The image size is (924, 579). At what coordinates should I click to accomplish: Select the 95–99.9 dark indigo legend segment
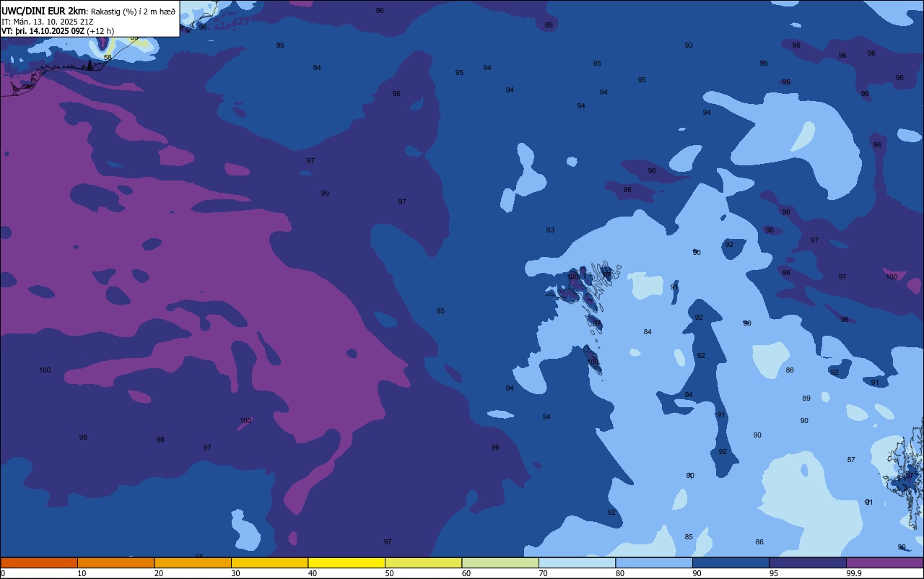point(808,562)
